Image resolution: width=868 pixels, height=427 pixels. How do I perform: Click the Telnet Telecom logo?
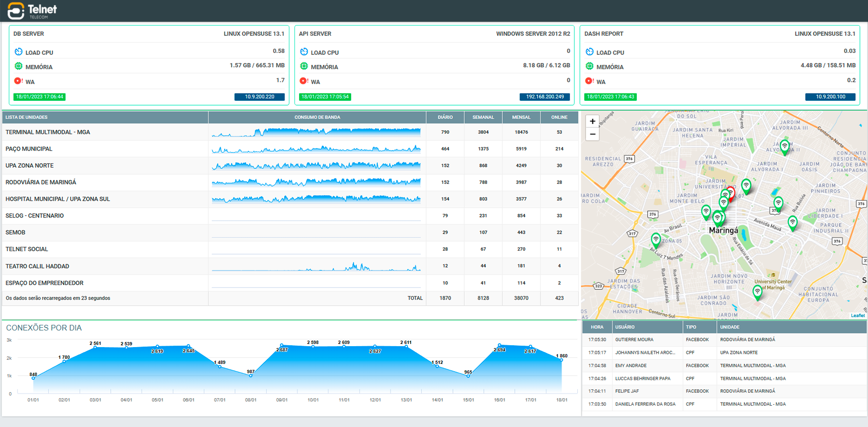(32, 11)
